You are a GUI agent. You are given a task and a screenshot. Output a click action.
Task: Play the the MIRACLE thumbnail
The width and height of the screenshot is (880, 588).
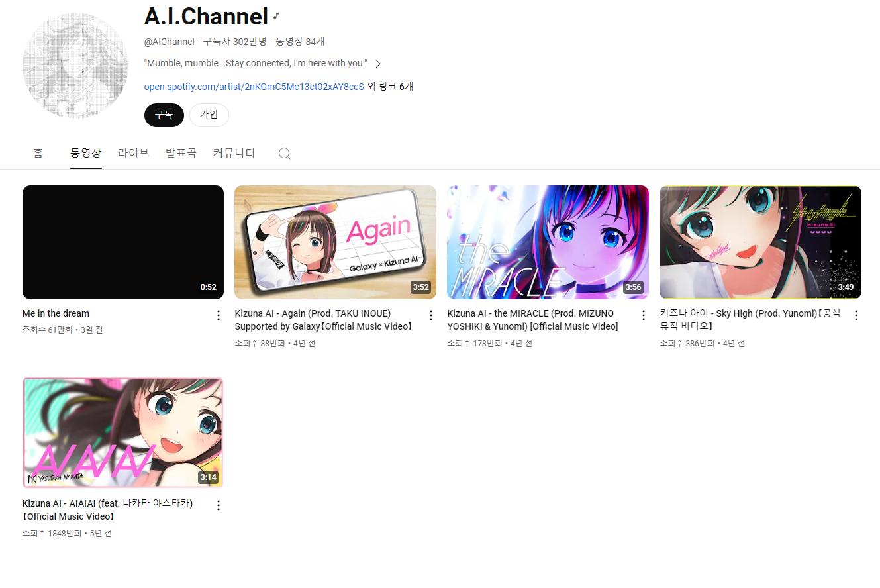pos(548,242)
